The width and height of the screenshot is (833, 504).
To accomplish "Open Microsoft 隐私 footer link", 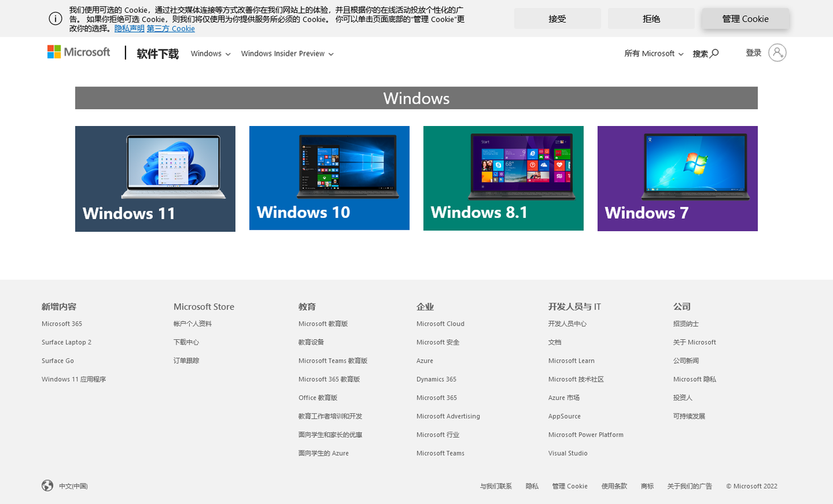I will click(695, 379).
